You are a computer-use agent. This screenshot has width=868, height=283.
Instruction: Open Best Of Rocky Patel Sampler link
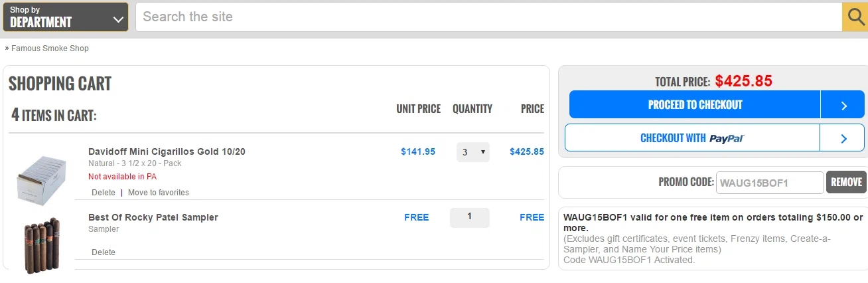(x=153, y=217)
